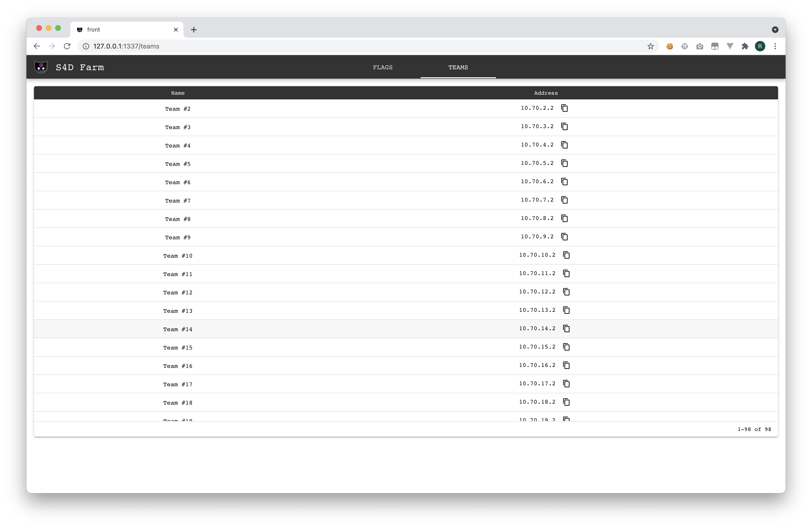
Task: Copy Team #7's IP address
Action: (x=564, y=200)
